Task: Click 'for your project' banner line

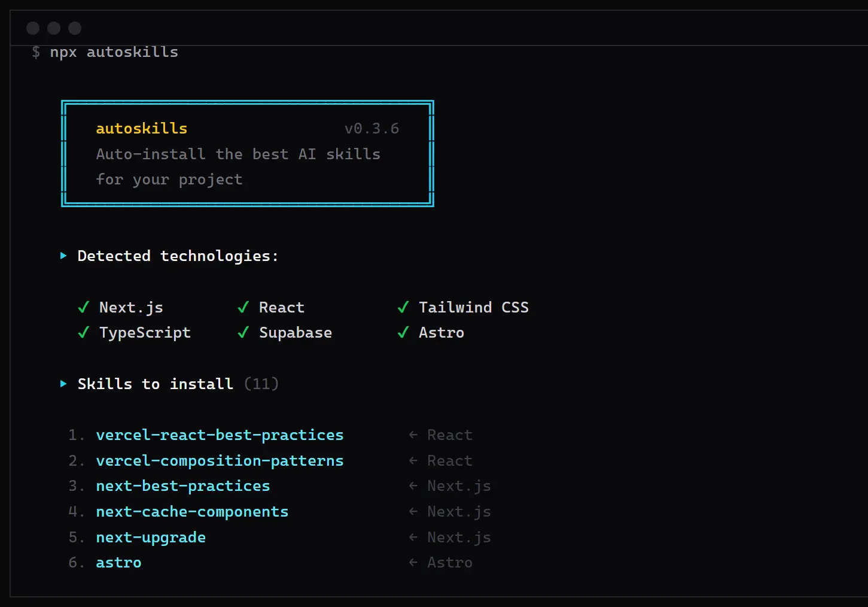Action: (x=169, y=180)
